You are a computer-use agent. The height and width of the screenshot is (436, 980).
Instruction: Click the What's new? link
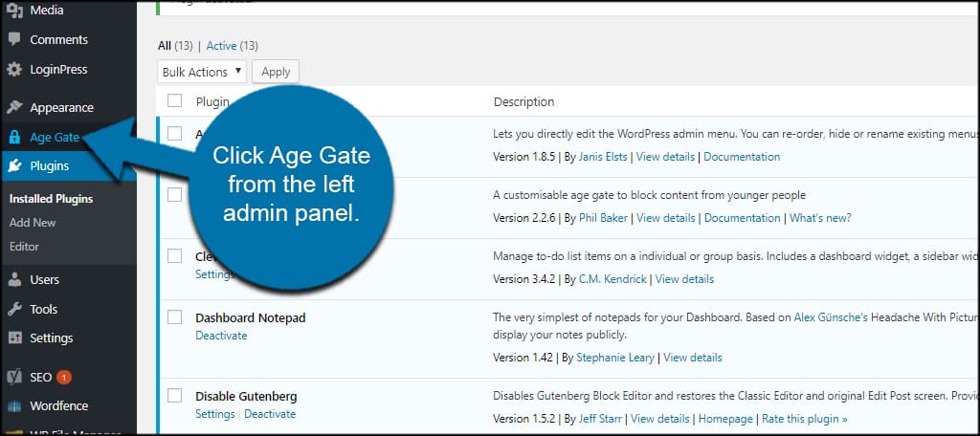pyautogui.click(x=820, y=218)
